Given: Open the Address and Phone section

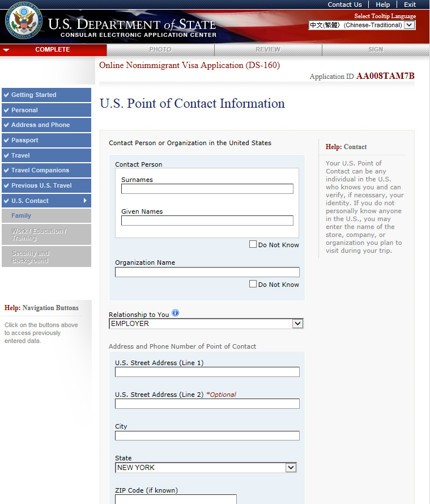Looking at the screenshot, I should [46, 125].
